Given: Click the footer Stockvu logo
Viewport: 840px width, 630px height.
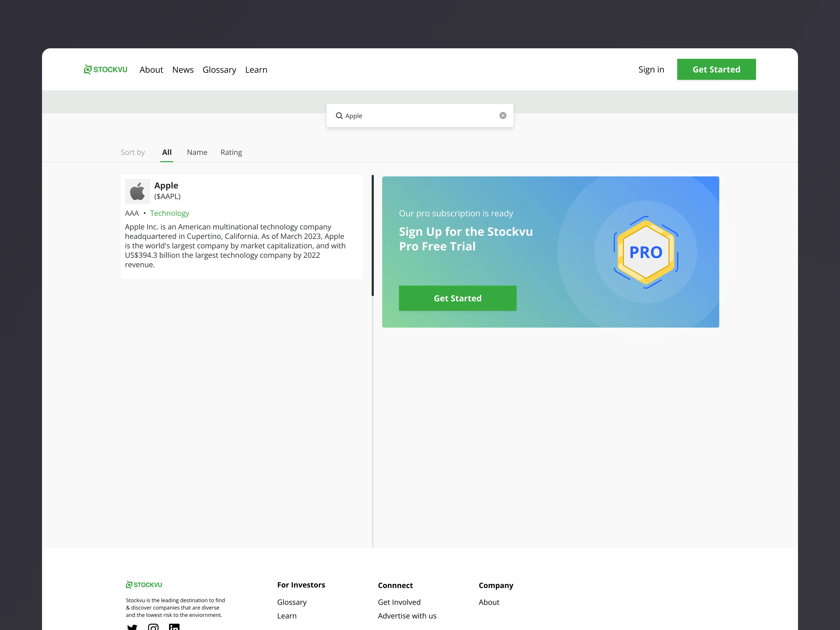Looking at the screenshot, I should tap(144, 585).
